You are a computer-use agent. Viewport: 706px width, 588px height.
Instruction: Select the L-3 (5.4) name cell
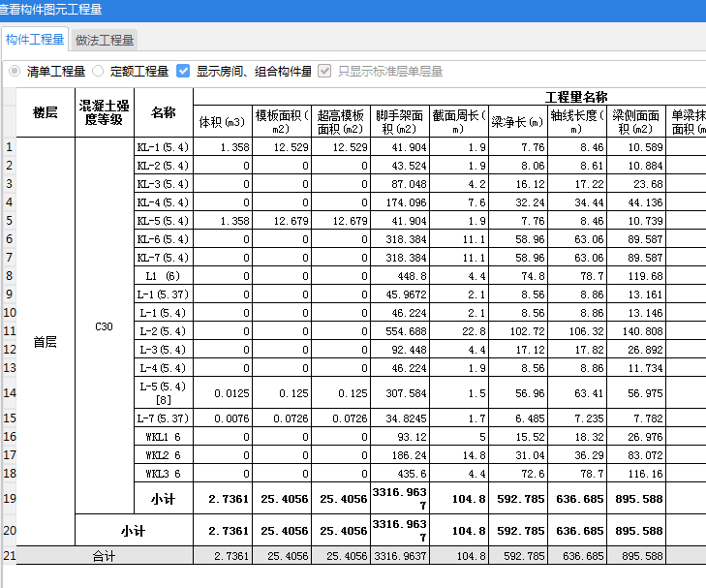[x=164, y=350]
